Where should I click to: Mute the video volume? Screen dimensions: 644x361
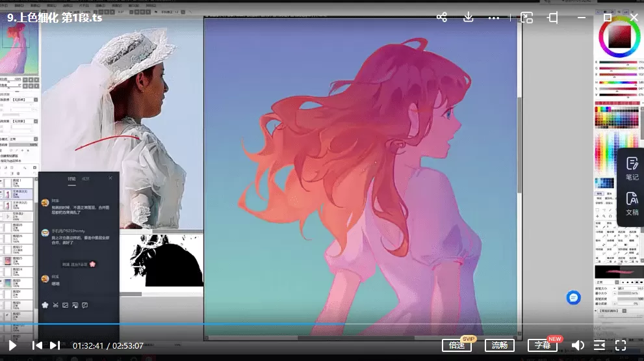(578, 345)
